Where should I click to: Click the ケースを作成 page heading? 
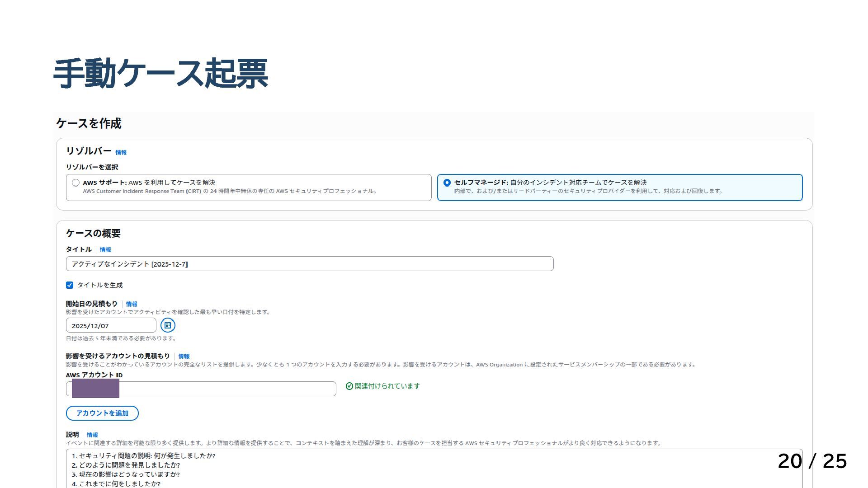click(89, 123)
